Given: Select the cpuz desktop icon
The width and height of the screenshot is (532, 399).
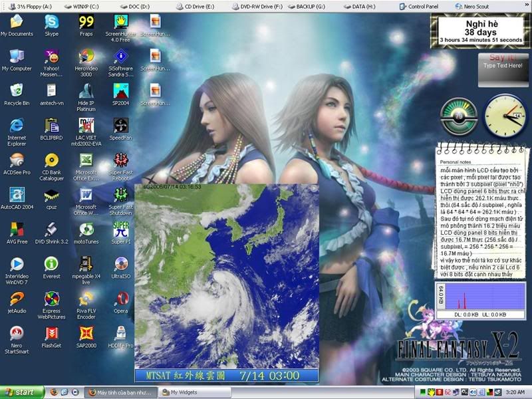Looking at the screenshot, I should point(52,198).
